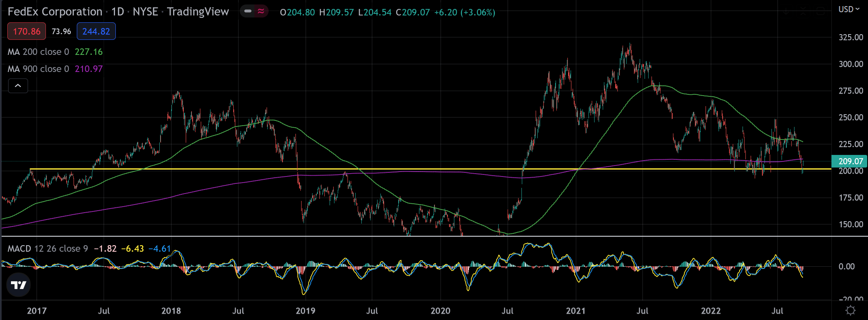Click the 250.00 price scale label
The width and height of the screenshot is (868, 320).
851,118
